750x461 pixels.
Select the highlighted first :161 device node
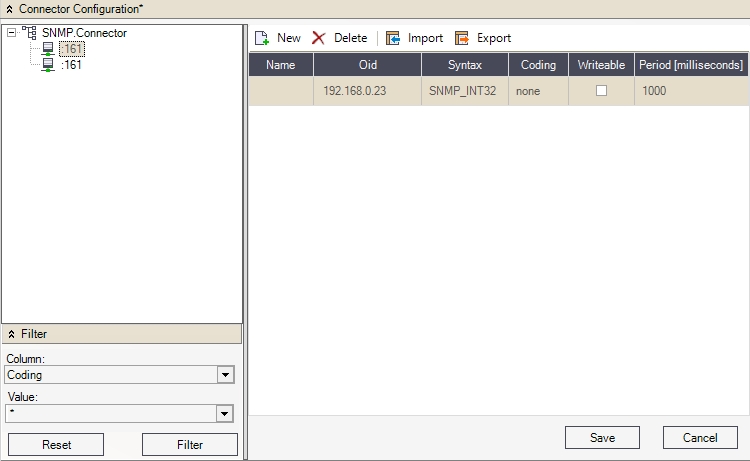point(71,49)
